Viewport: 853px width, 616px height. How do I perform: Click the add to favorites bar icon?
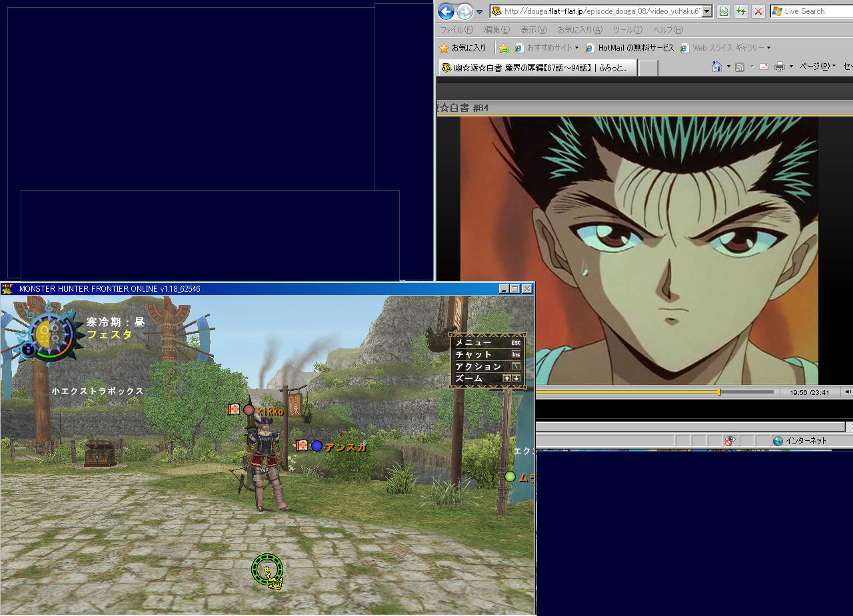click(x=504, y=48)
